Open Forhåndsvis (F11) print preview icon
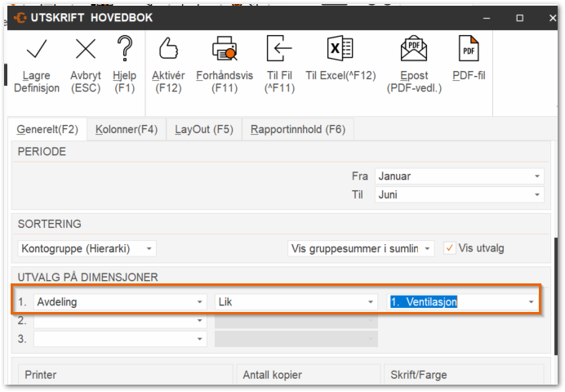 (225, 48)
